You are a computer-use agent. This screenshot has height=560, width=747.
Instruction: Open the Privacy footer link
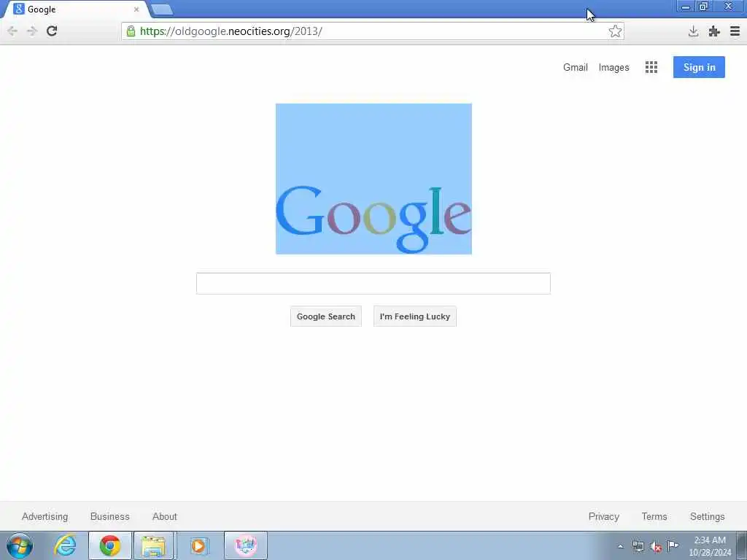[603, 516]
